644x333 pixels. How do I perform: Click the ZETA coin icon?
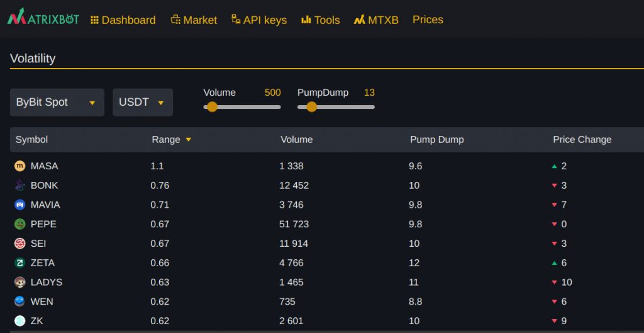coord(19,262)
